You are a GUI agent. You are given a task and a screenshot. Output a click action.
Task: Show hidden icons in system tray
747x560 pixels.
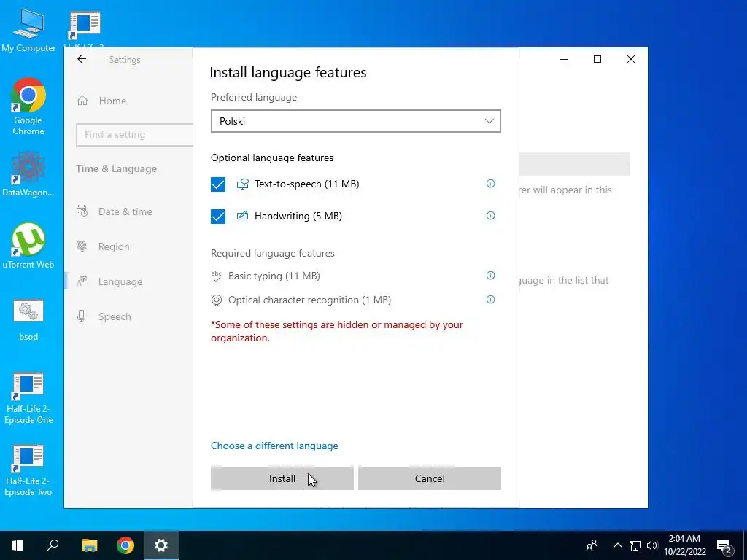pyautogui.click(x=617, y=545)
